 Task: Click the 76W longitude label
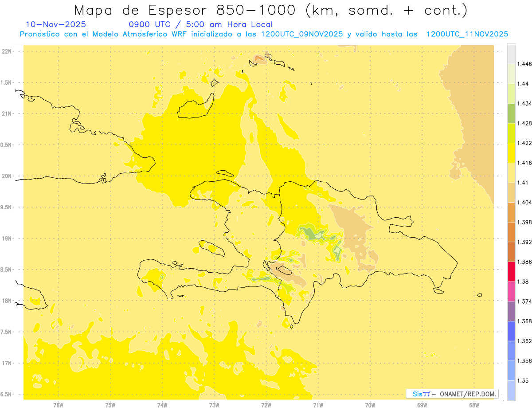(x=58, y=405)
